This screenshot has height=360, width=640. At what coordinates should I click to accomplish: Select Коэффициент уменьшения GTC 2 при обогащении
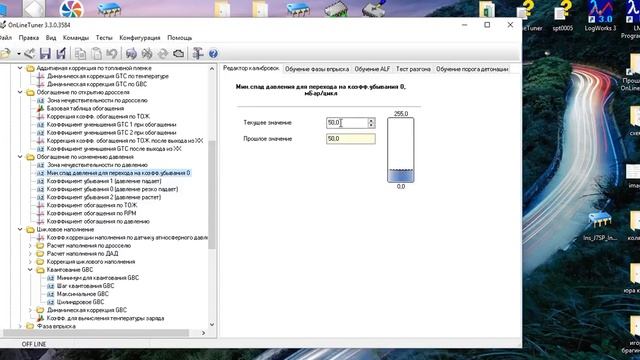pos(111,133)
